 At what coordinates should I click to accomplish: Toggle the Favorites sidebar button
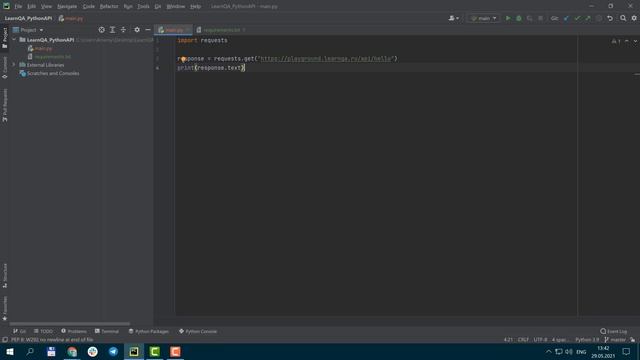click(4, 308)
